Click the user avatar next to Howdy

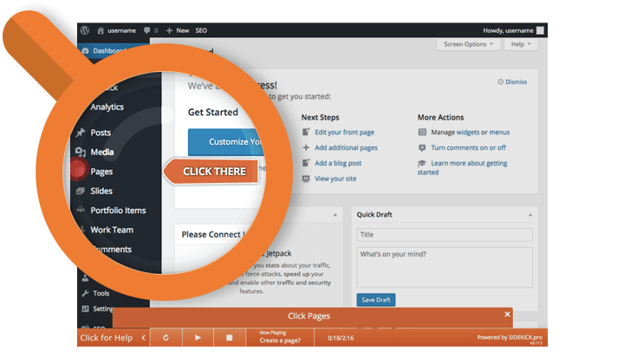[x=541, y=30]
